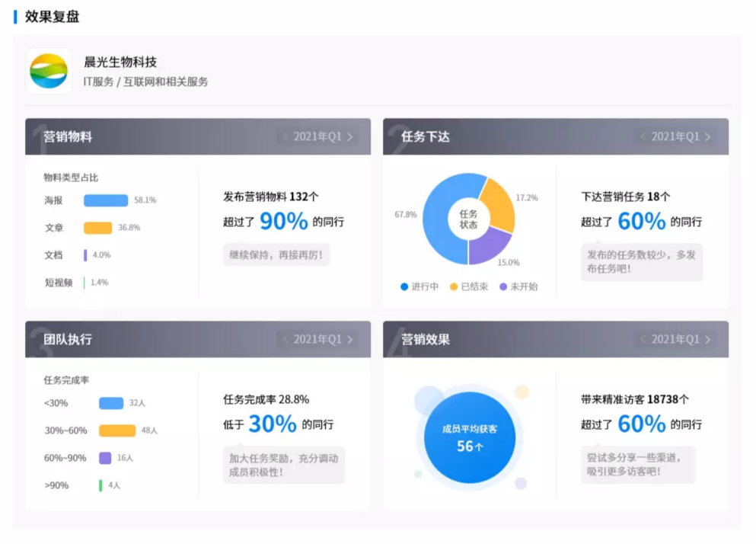
Task: Show next quarter in 团队执行 panel
Action: 349,340
